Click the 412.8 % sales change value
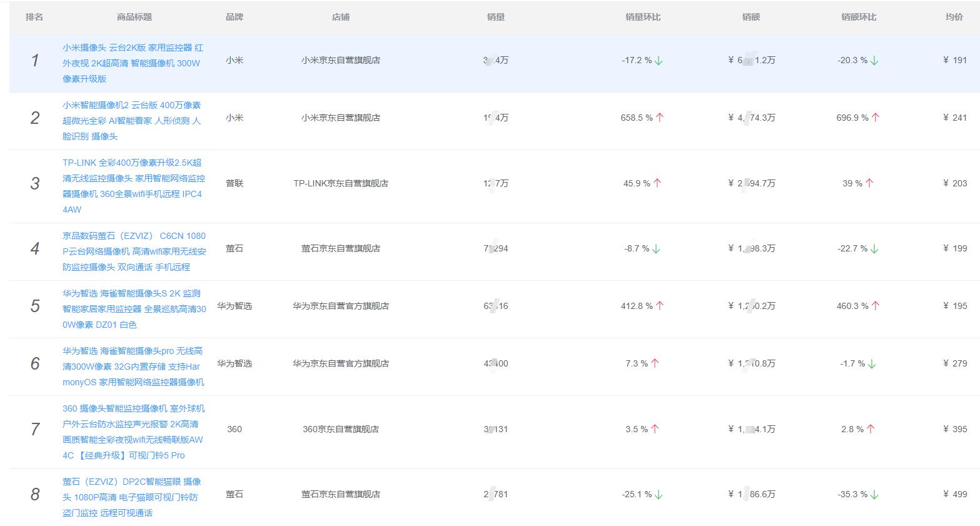Image resolution: width=980 pixels, height=526 pixels. 637,306
